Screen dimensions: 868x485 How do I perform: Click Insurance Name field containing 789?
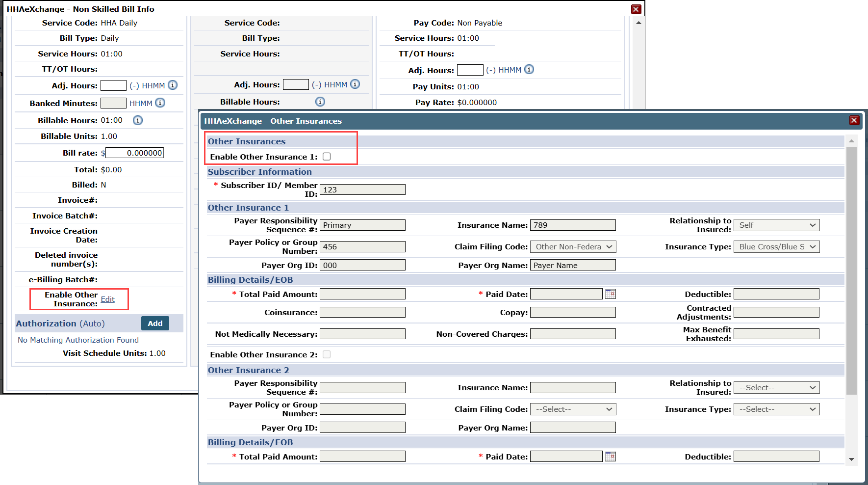coord(573,225)
